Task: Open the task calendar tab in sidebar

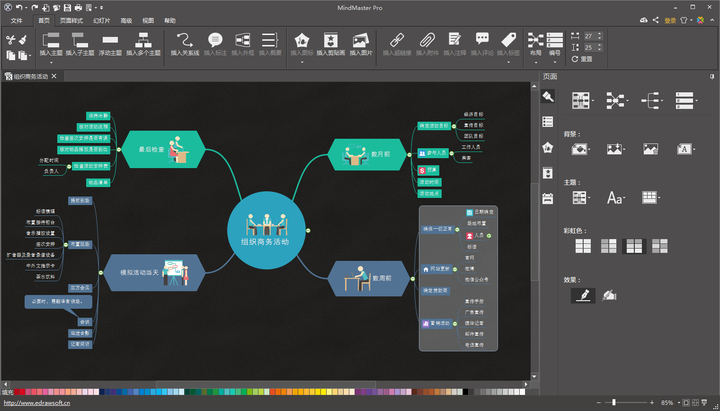Action: [x=547, y=199]
